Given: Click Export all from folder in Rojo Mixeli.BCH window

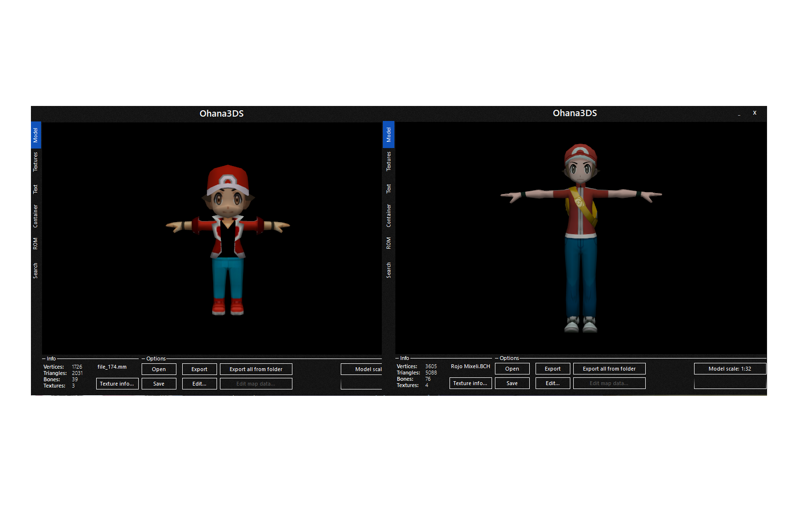Looking at the screenshot, I should (x=609, y=369).
